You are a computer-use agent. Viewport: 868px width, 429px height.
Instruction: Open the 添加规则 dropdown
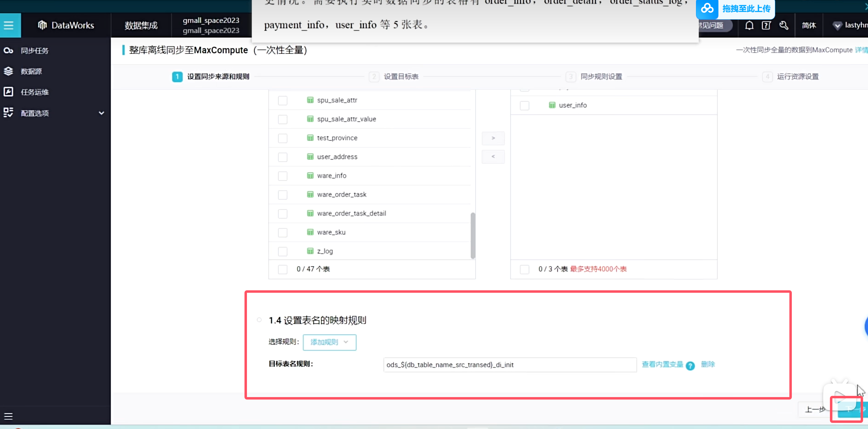(x=329, y=342)
